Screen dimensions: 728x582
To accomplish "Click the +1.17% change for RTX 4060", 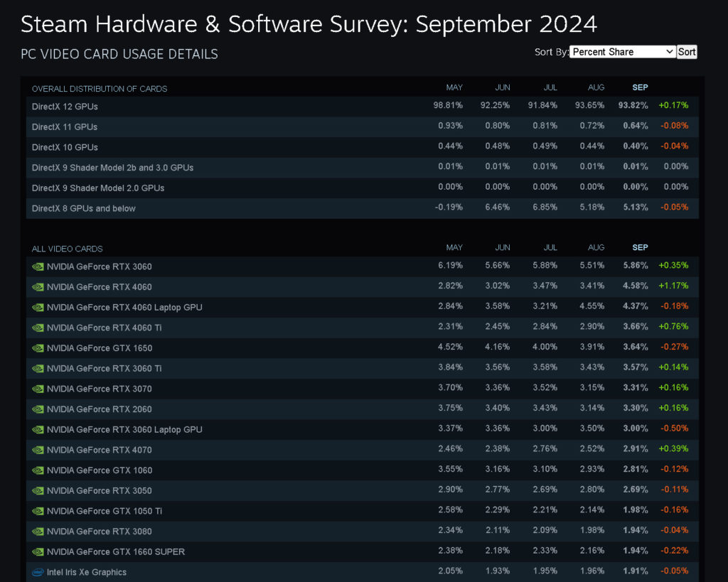I will coord(673,286).
